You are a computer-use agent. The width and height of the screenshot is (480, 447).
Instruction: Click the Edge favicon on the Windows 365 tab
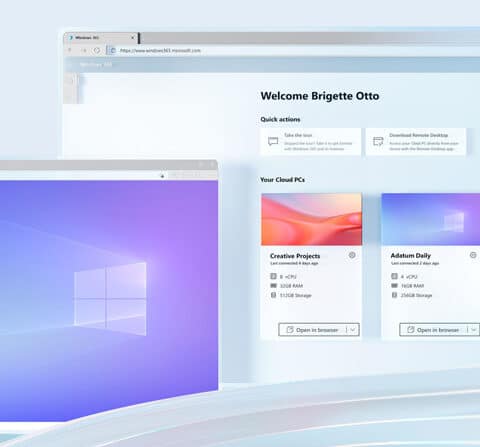[x=71, y=38]
